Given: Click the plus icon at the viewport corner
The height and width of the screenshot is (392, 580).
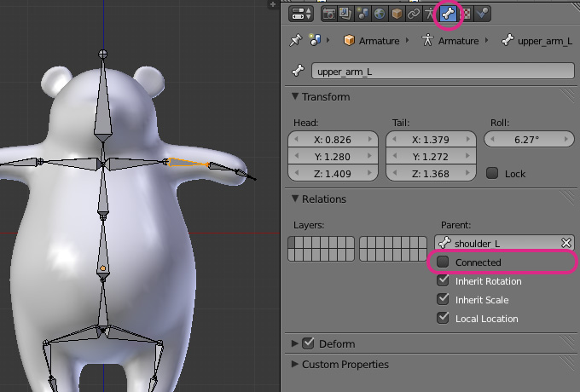Looking at the screenshot, I should pos(273,4).
